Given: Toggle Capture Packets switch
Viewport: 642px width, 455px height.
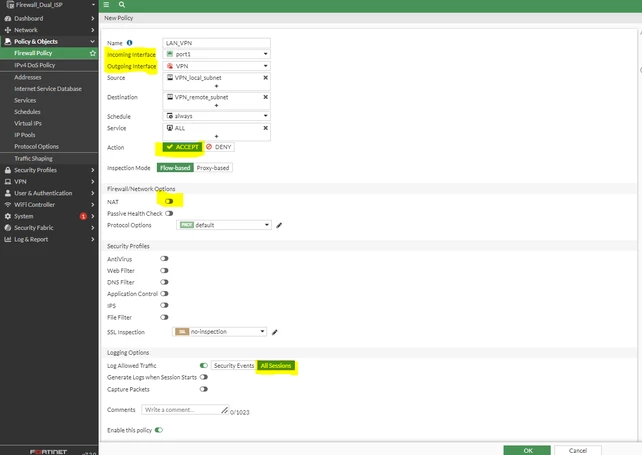Looking at the screenshot, I should [203, 389].
